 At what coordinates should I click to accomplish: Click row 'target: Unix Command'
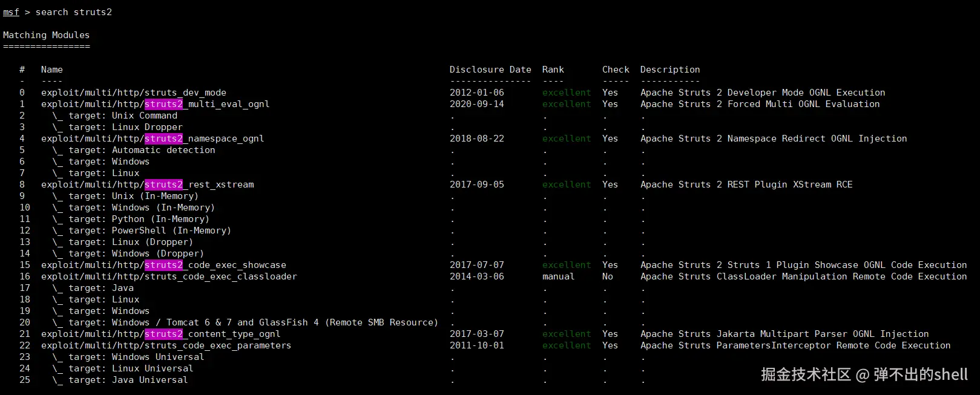tap(115, 116)
